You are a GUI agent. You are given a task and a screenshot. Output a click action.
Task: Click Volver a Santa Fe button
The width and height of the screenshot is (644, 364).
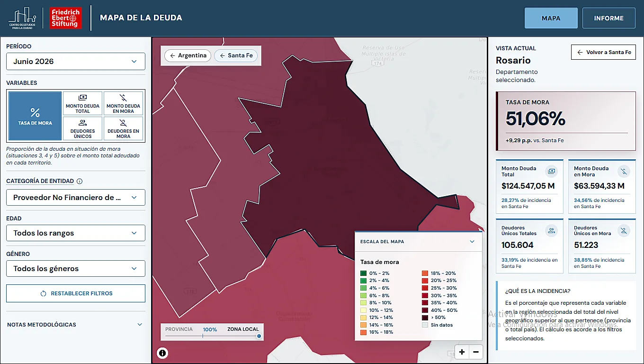(603, 52)
